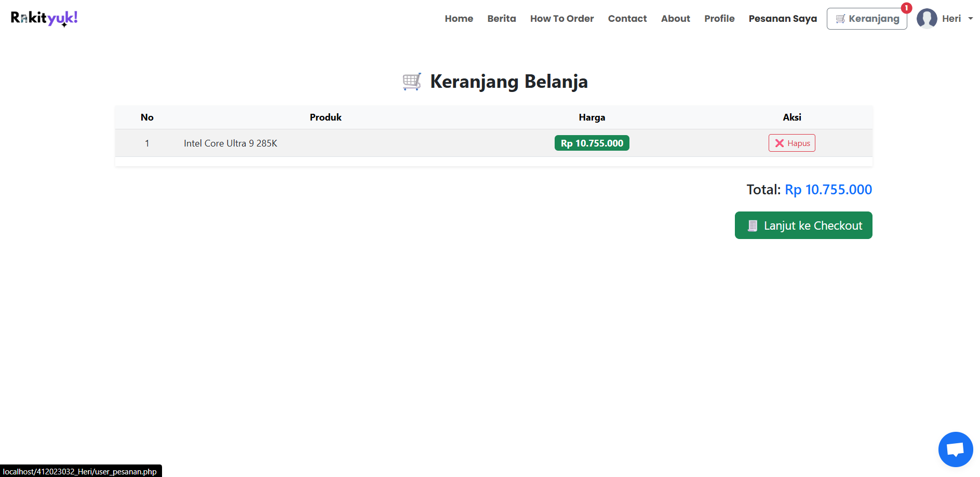Open the chat bubble widget icon

coord(955,449)
